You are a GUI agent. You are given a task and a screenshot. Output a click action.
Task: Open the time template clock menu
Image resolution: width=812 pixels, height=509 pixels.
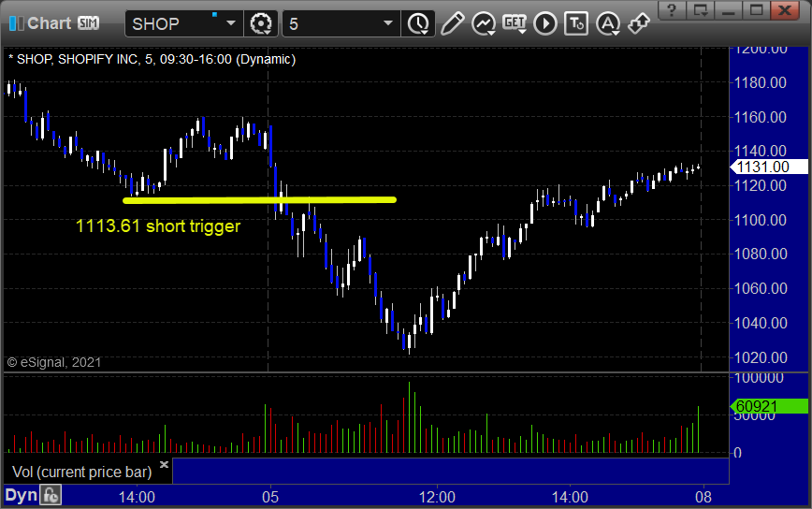coord(417,23)
